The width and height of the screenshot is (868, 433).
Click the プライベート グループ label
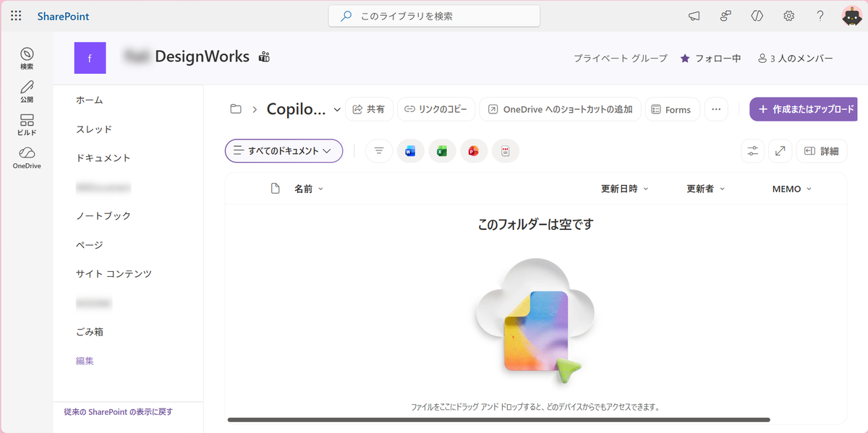pyautogui.click(x=621, y=59)
